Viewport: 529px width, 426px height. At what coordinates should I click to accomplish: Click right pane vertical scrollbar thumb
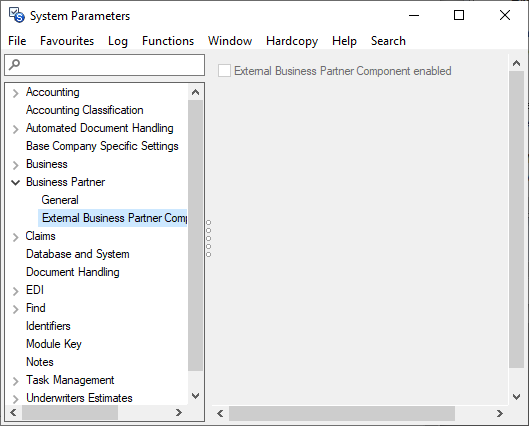point(516,220)
